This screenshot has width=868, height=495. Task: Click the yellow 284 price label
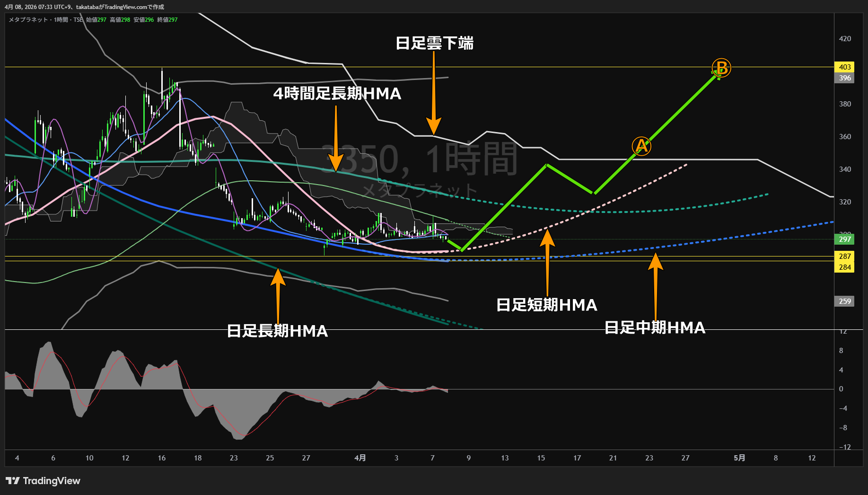(845, 267)
